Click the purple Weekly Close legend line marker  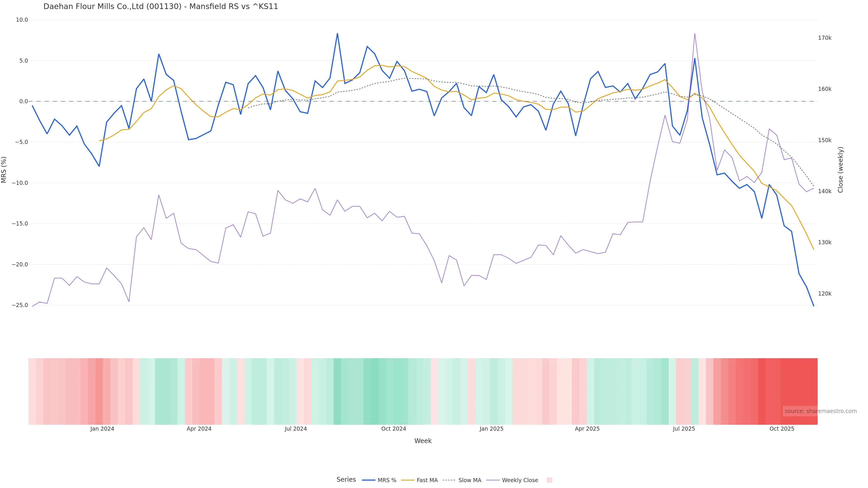[493, 480]
